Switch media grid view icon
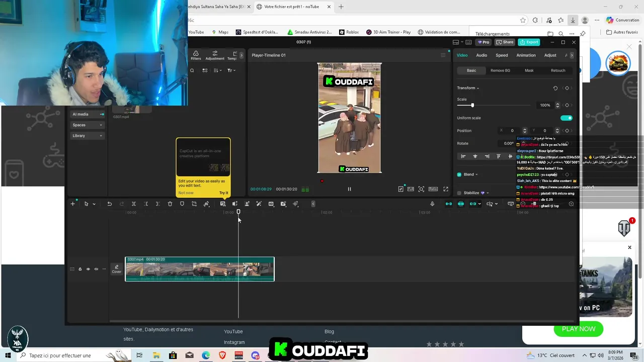This screenshot has height=362, width=644. (x=205, y=70)
